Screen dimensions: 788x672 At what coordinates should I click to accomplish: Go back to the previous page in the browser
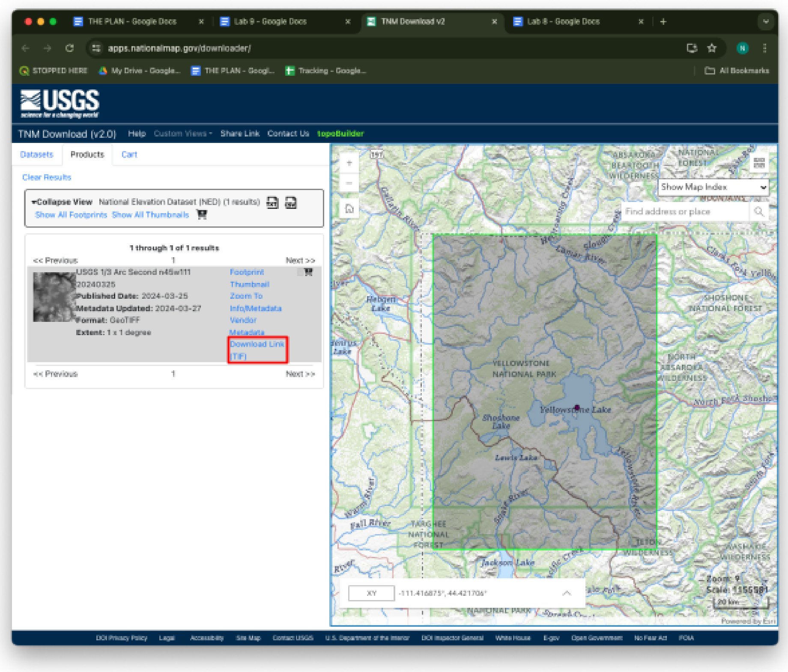coord(25,48)
